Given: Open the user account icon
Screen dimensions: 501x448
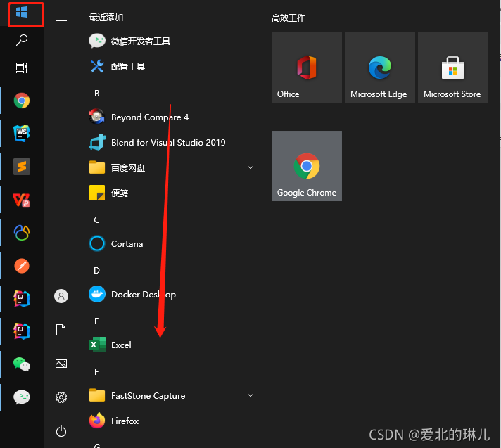Looking at the screenshot, I should point(61,296).
